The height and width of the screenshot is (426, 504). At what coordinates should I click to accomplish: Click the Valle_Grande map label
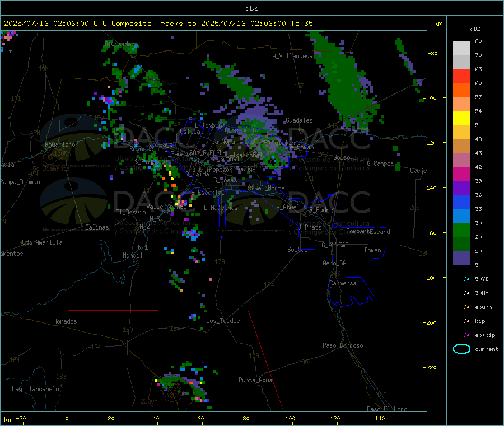[166, 207]
